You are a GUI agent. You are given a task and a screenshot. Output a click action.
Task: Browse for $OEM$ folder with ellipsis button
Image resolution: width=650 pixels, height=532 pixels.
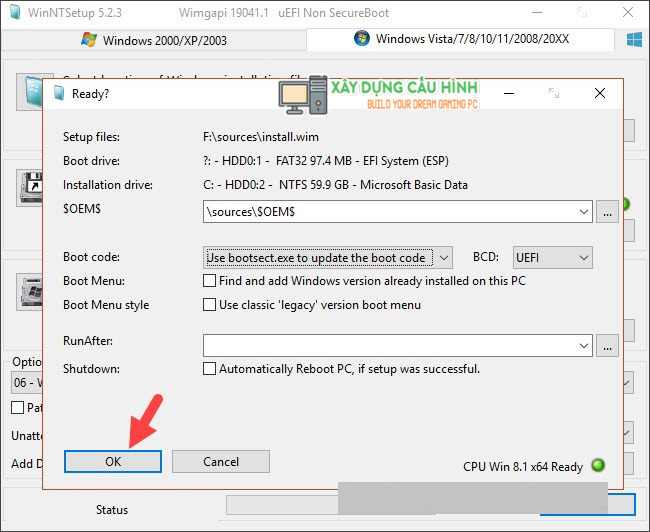pos(607,212)
